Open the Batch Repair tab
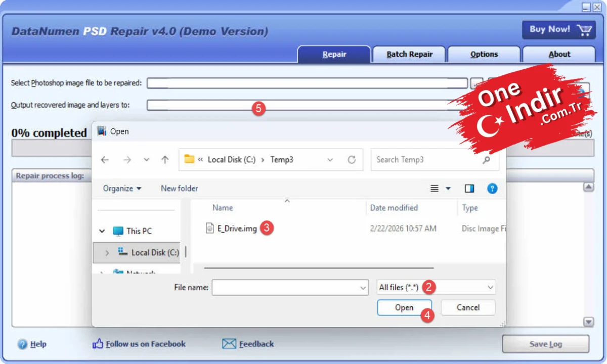 click(x=410, y=54)
